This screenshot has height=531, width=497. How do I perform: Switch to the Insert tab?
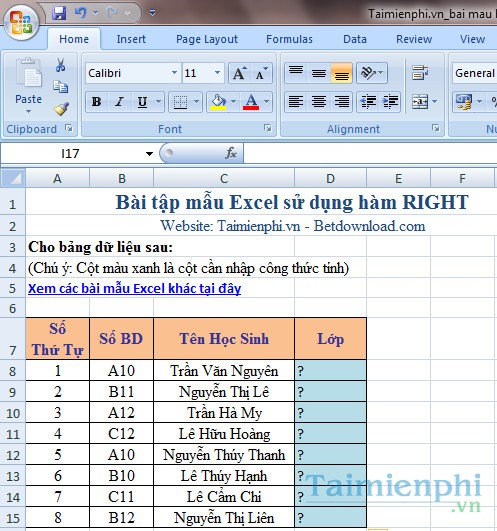(x=131, y=39)
